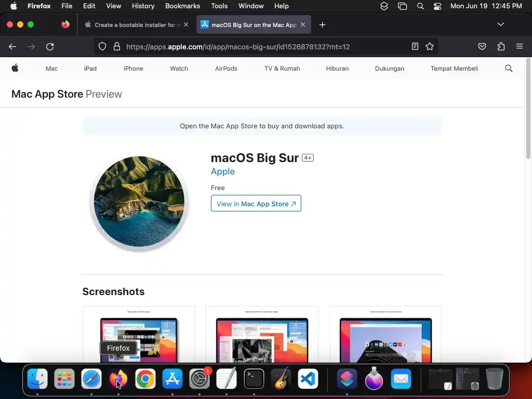532x399 pixels.
Task: Open Trash in the Dock
Action: [x=495, y=379]
